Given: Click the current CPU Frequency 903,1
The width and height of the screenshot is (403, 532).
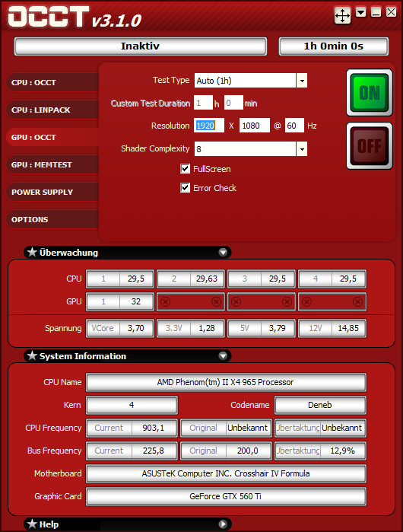Looking at the screenshot, I should coord(154,428).
